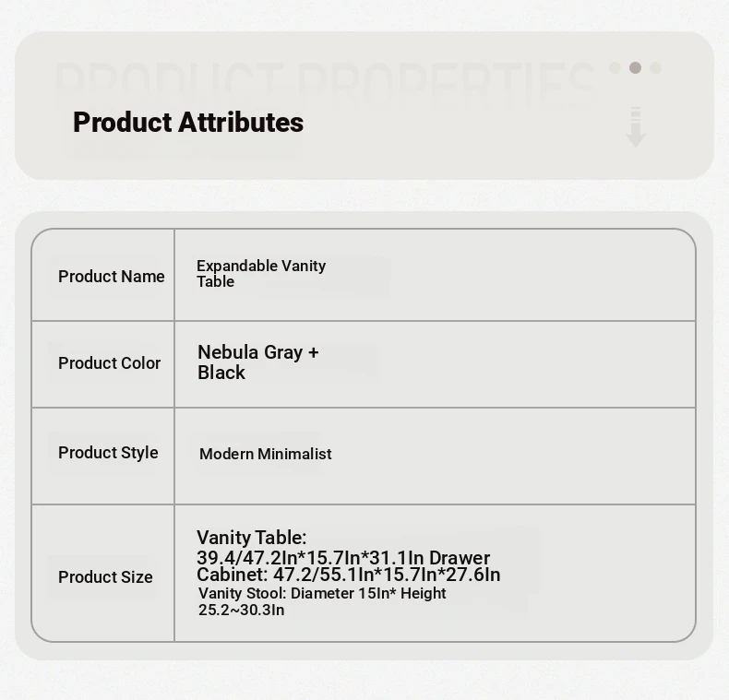Click the Modern Minimalist style value
729x700 pixels.
(265, 454)
